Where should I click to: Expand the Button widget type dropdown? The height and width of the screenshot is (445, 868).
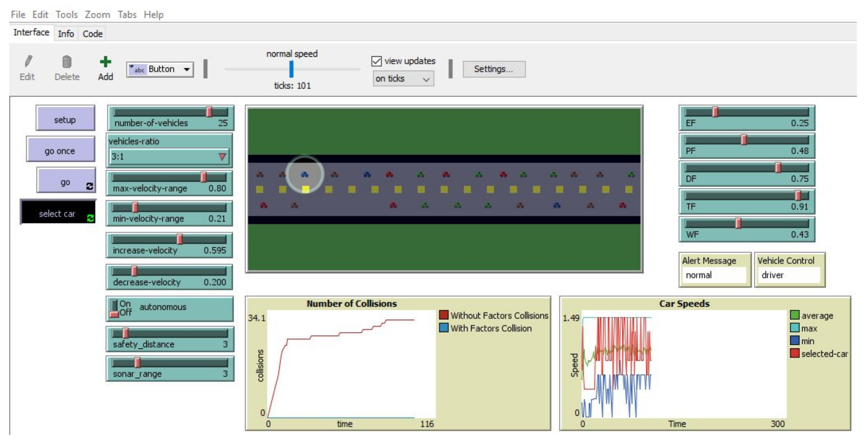click(186, 69)
